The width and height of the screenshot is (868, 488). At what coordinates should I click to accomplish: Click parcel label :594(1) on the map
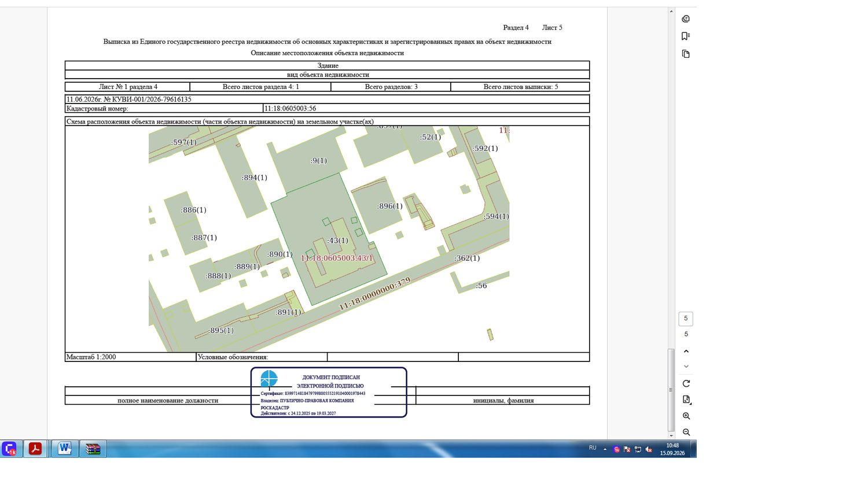(x=496, y=217)
